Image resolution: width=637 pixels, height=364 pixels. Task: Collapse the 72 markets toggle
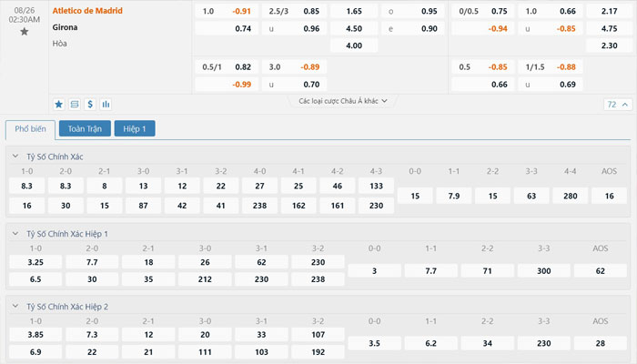point(617,105)
